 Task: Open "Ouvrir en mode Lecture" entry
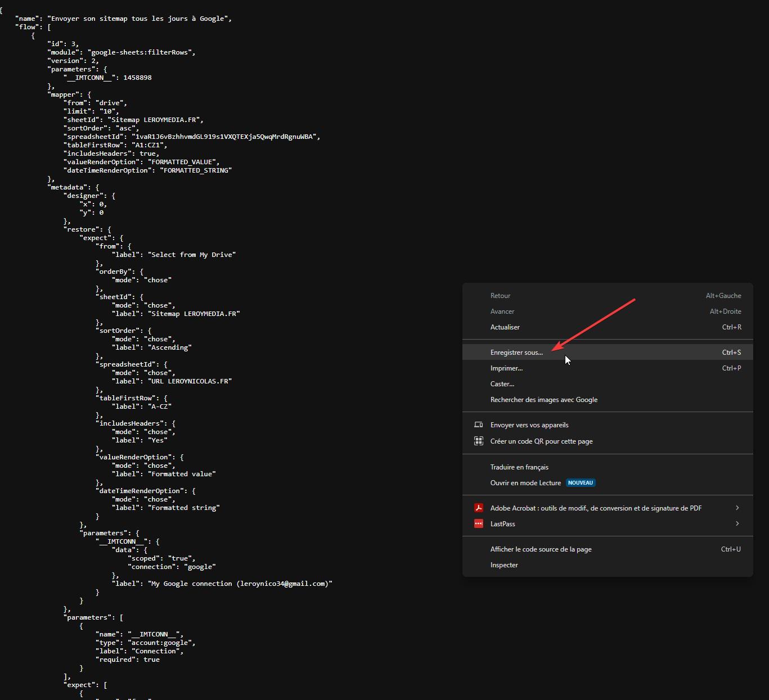click(x=608, y=483)
